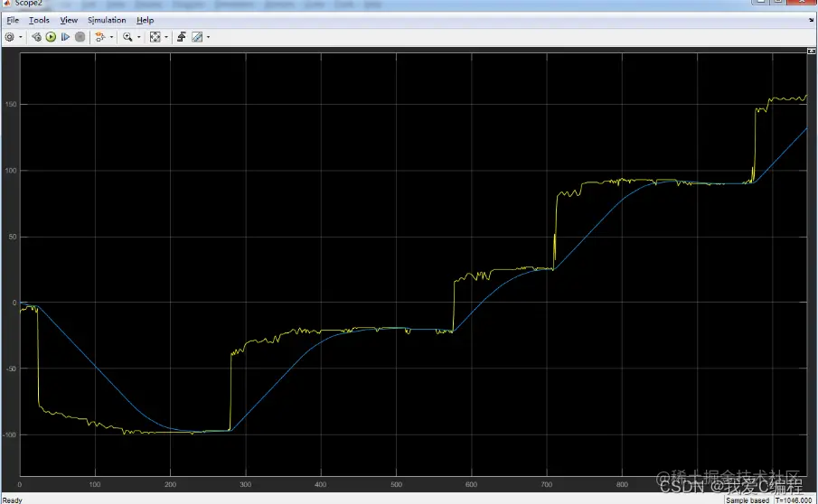
Task: Select the Zoom magnifier tool
Action: click(x=127, y=37)
